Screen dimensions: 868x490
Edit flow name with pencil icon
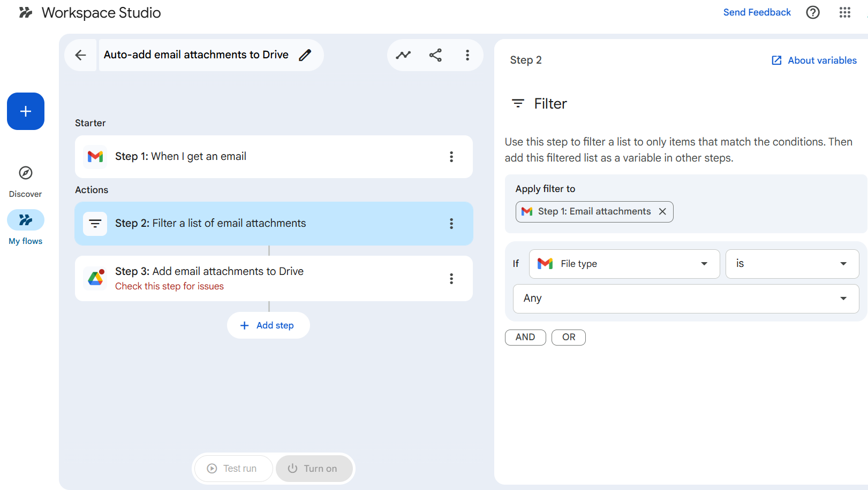coord(305,55)
